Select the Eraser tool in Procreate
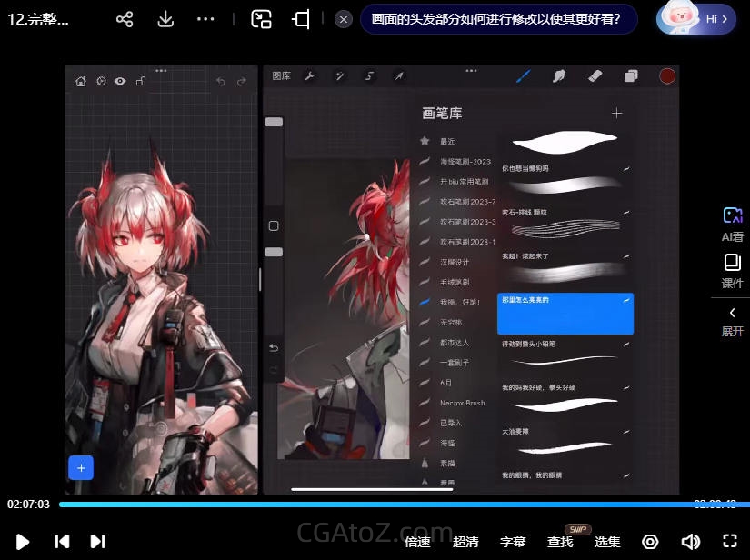 point(595,76)
